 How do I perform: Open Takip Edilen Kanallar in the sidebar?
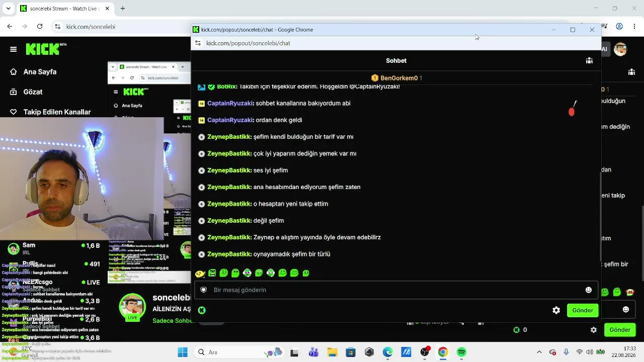click(x=50, y=112)
